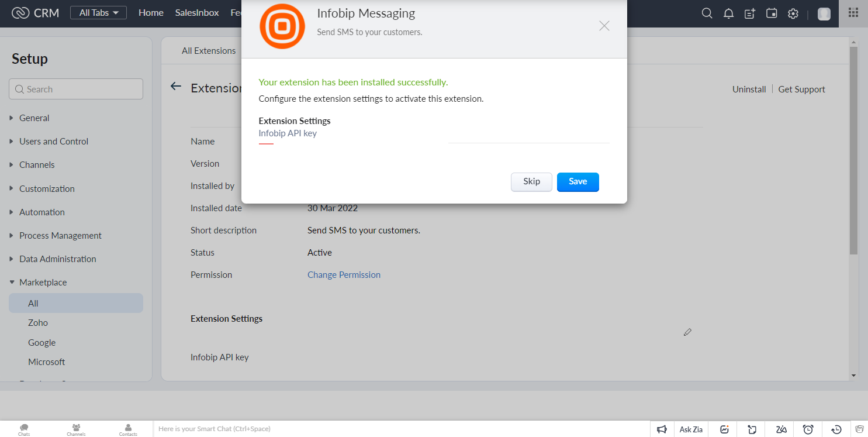View recently accessed items history icon

click(x=836, y=429)
